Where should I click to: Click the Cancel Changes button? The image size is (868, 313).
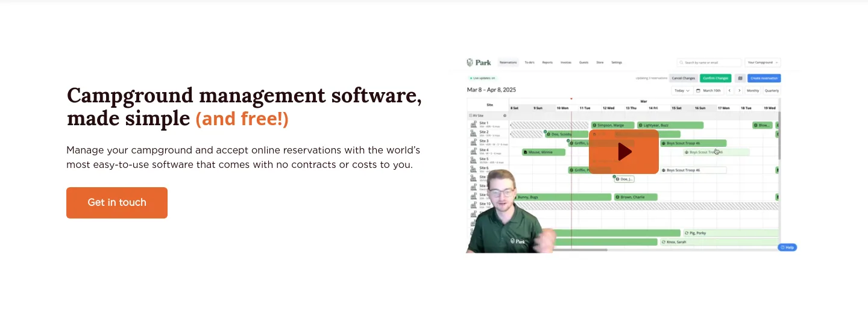point(684,78)
